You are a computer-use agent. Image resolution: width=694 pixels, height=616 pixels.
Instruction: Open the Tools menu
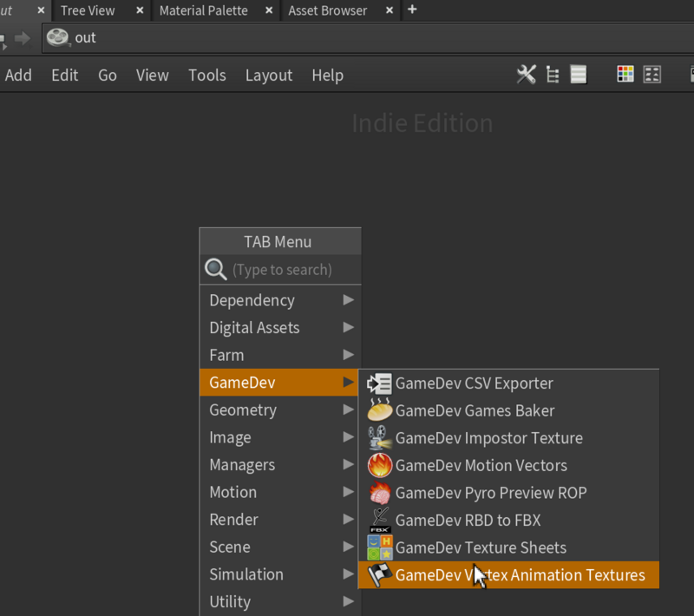[x=207, y=75]
